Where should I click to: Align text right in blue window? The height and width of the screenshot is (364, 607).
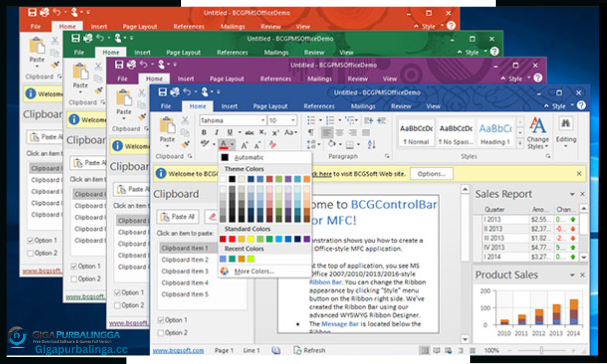click(x=353, y=132)
